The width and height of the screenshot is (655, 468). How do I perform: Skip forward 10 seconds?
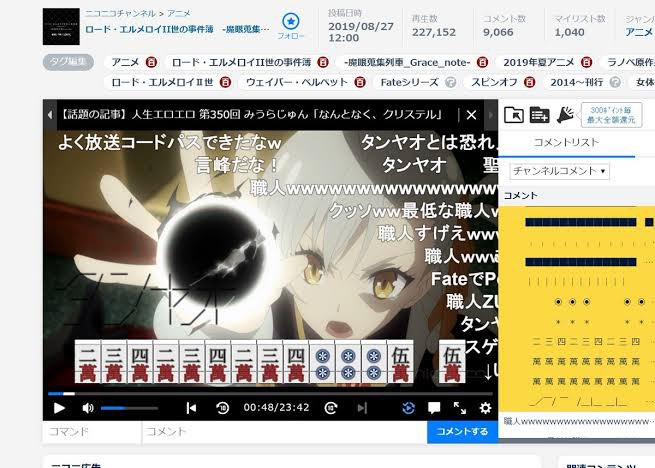[331, 408]
